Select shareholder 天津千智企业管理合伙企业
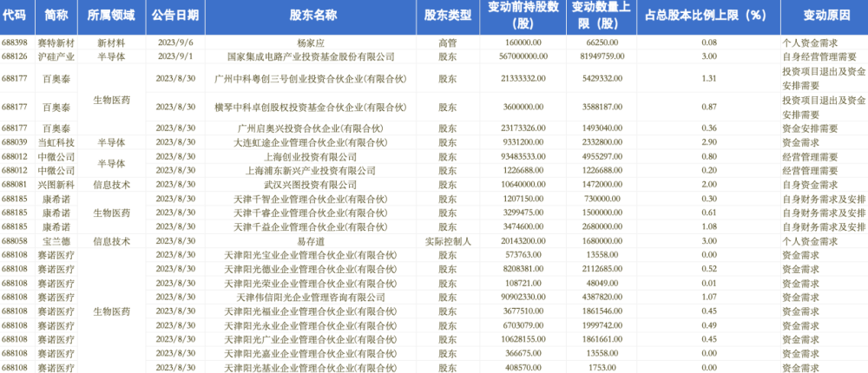Viewport: 868px width, 373px height. (311, 199)
